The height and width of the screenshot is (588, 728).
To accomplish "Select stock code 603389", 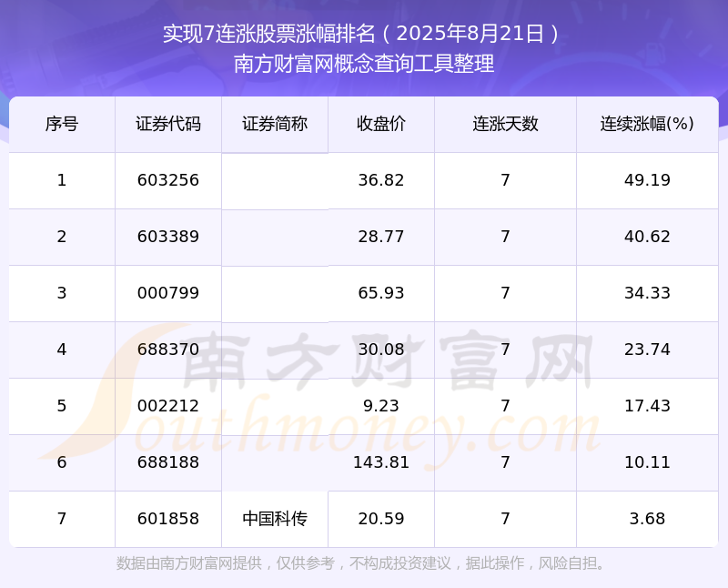I will [168, 237].
